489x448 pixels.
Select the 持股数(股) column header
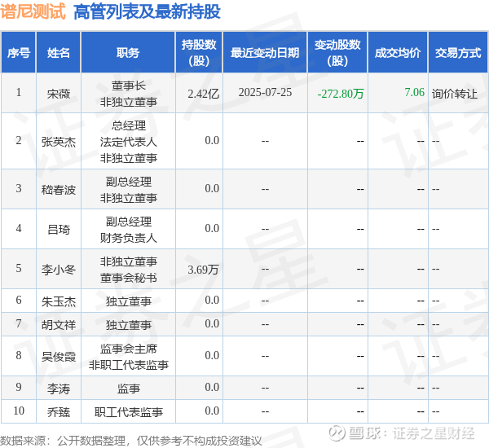[199, 53]
